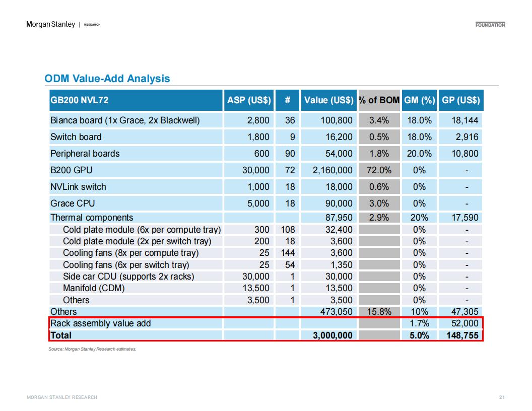Screen dimensions: 532x411
Task: Click Rack assembly value add label
Action: (x=100, y=323)
